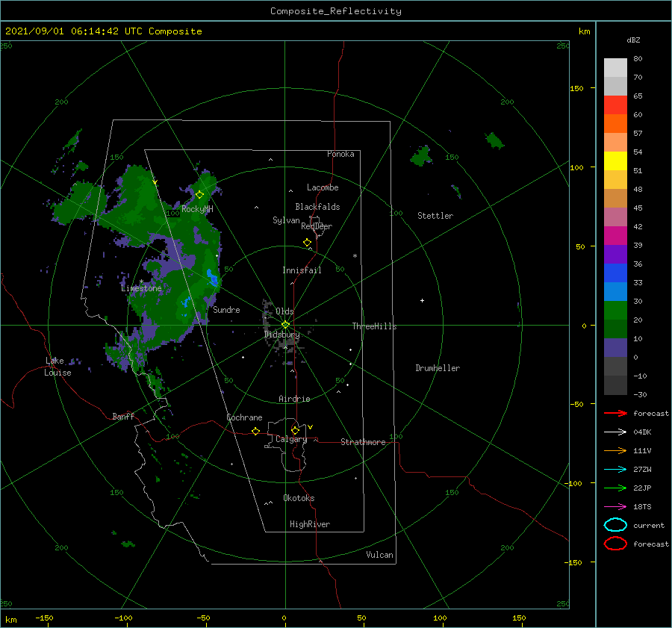Click the Didsbury label
Image resolution: width=672 pixels, height=628 pixels.
click(x=281, y=335)
